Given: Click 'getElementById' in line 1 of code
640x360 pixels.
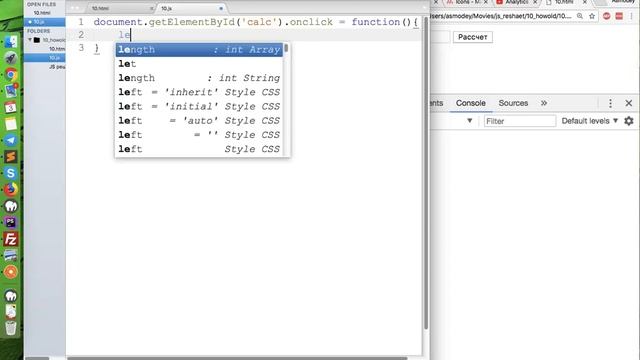Looking at the screenshot, I should (x=191, y=22).
